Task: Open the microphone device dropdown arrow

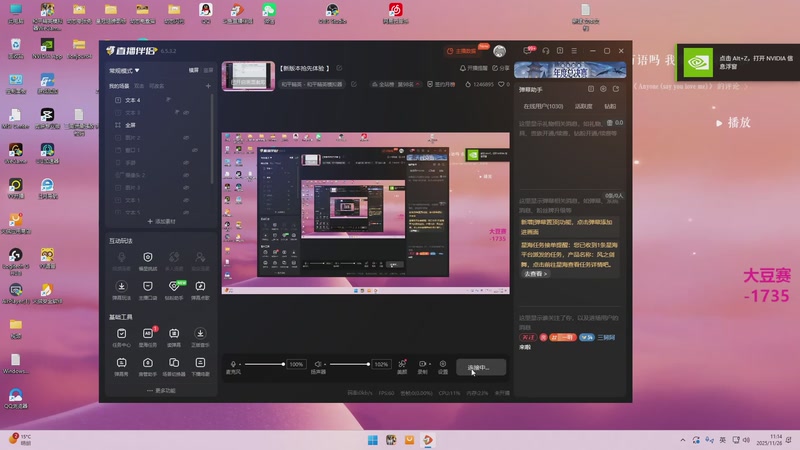Action: tap(240, 364)
